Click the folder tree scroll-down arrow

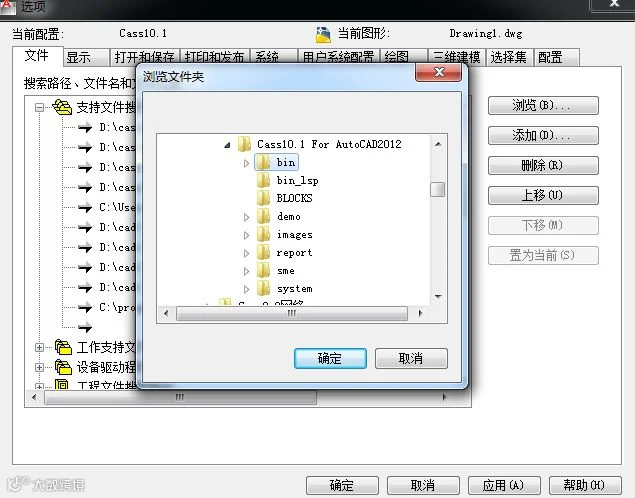[x=438, y=297]
